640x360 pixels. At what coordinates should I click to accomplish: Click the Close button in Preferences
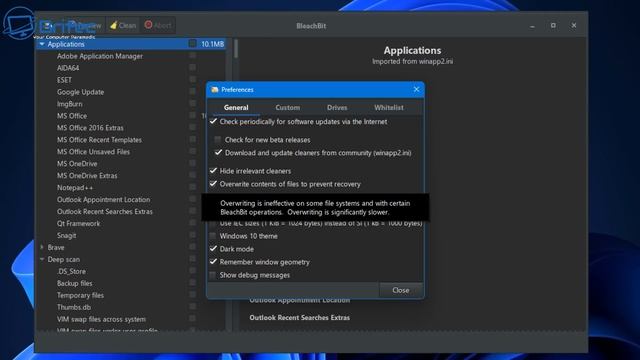(x=400, y=290)
